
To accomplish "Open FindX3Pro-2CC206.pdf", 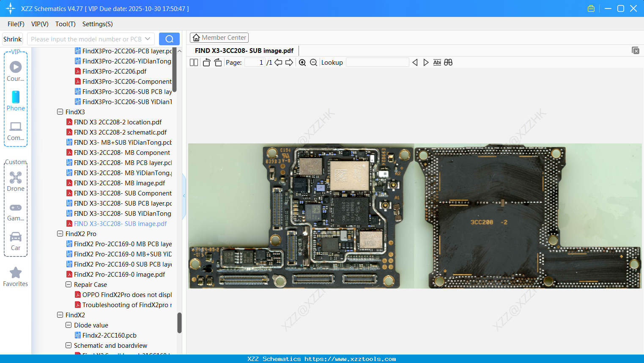I will [110, 71].
